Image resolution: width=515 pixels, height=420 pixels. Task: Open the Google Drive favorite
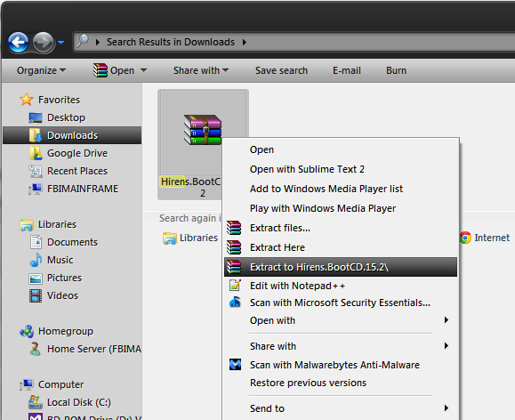pyautogui.click(x=77, y=153)
